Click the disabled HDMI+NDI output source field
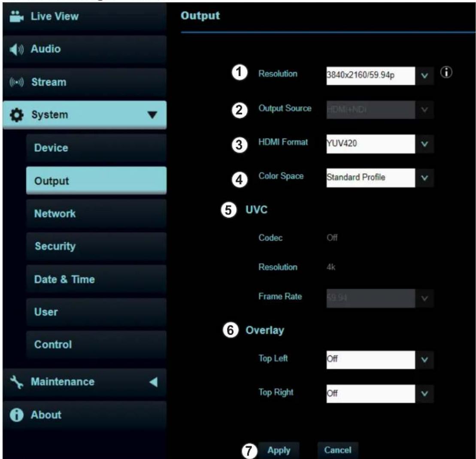The width and height of the screenshot is (476, 459). tap(371, 109)
